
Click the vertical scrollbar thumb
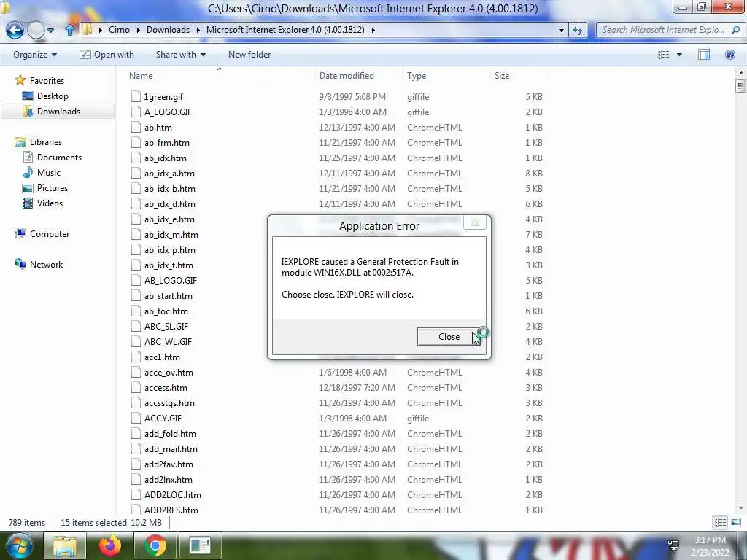click(740, 86)
